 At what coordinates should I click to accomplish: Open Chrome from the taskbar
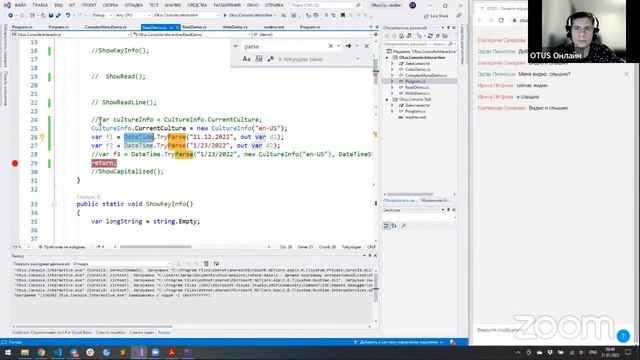pyautogui.click(x=41, y=352)
